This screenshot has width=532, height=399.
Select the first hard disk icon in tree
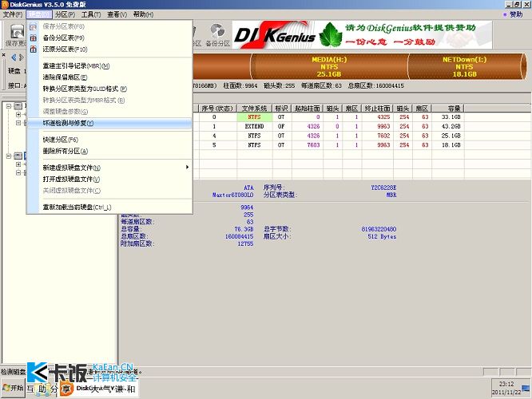(x=18, y=106)
